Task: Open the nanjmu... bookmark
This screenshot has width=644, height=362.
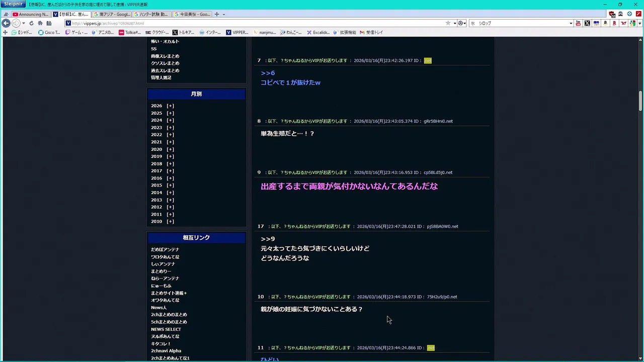Action: point(264,32)
